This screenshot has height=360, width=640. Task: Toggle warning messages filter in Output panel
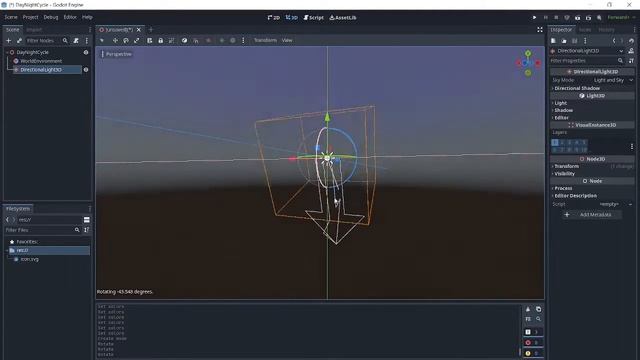point(533,353)
